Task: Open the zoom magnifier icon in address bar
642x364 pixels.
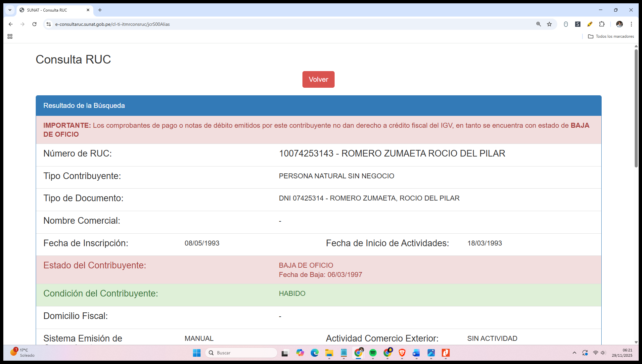Action: (x=538, y=24)
